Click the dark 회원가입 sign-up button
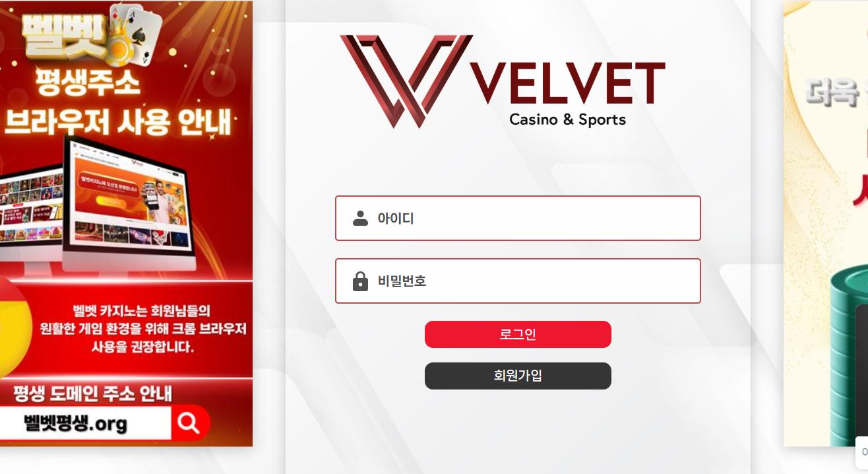868x474 pixels. pyautogui.click(x=518, y=376)
